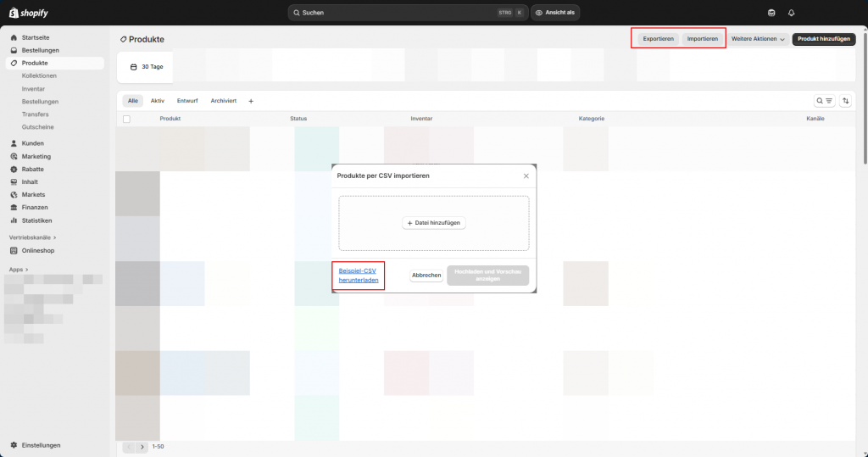Click the Kunden person icon
The image size is (868, 457).
point(14,143)
